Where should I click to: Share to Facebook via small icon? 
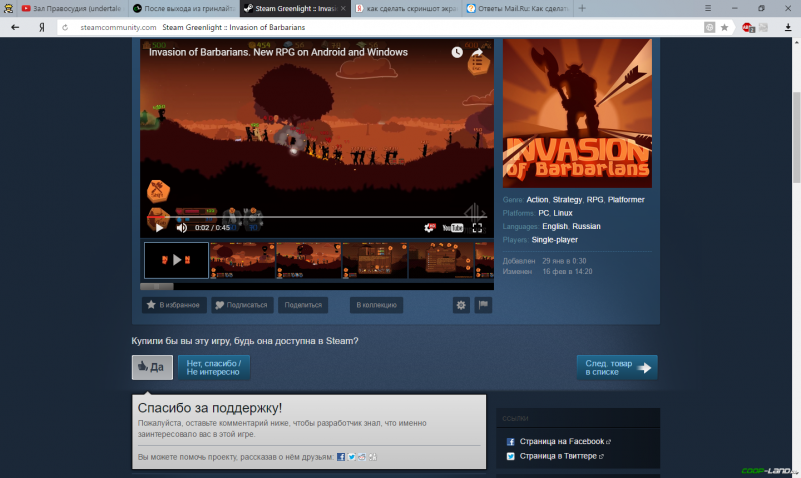(x=341, y=457)
